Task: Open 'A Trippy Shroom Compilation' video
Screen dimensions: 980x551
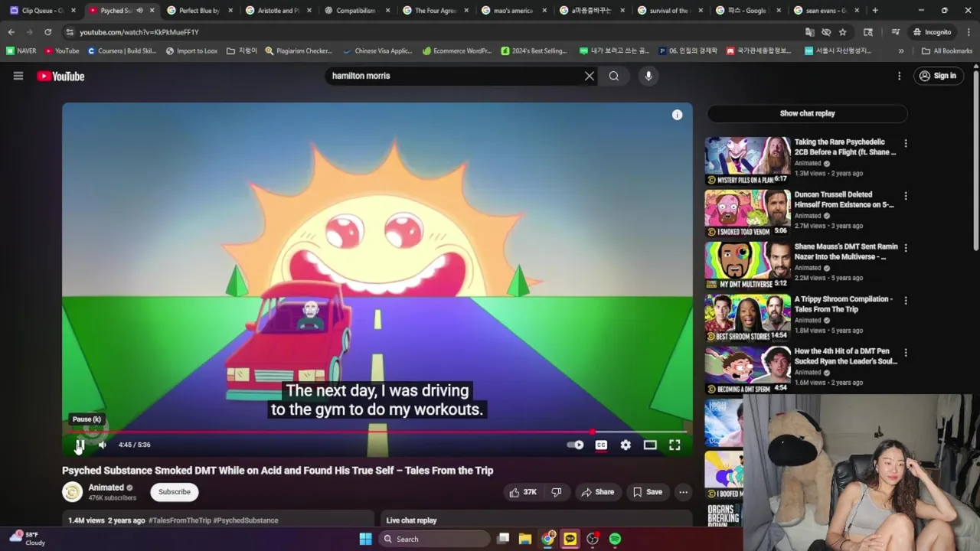Action: click(x=842, y=304)
